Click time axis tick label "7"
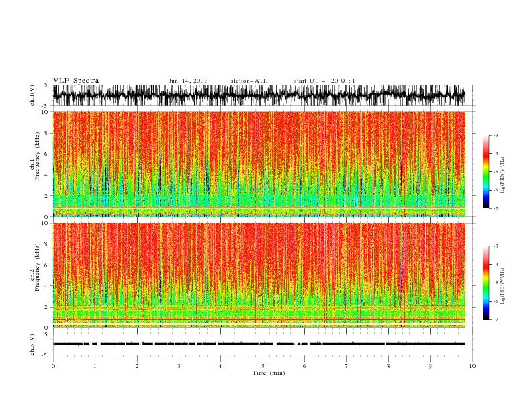 (347, 366)
